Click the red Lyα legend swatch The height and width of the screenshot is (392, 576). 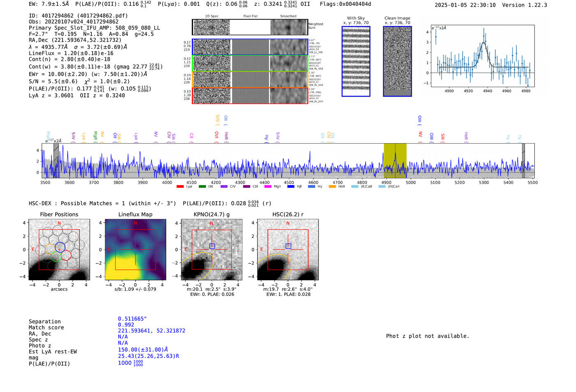tap(180, 187)
